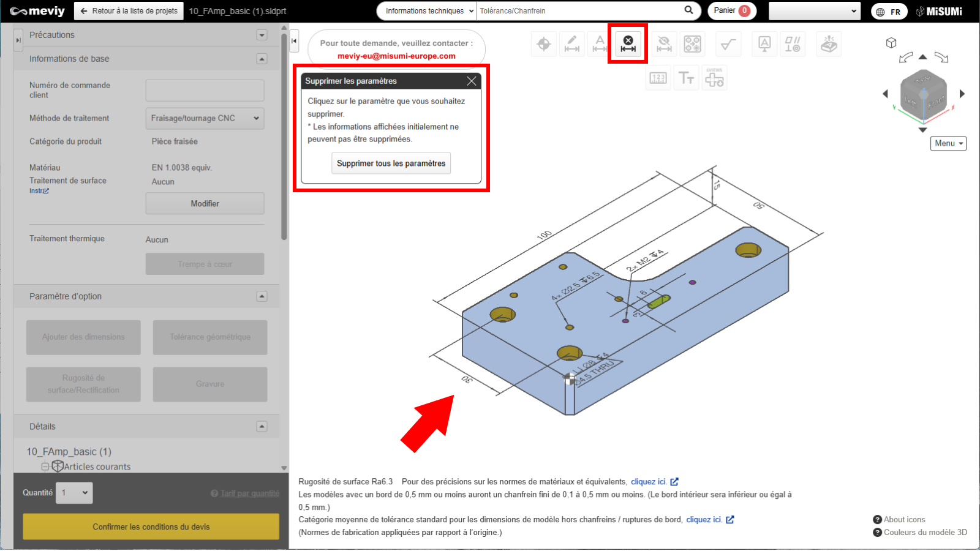Select the edit dimension pencil tool

[x=571, y=44]
